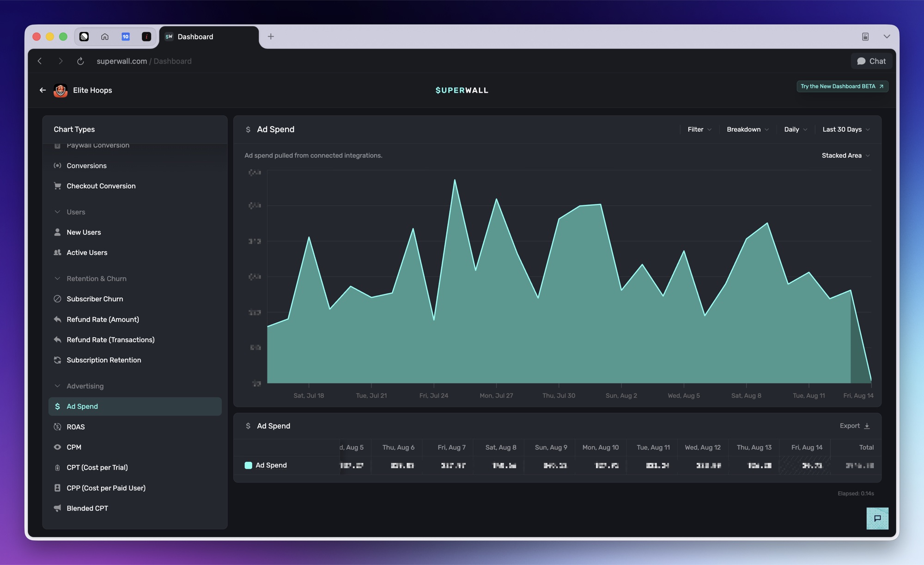Click the Export download icon
This screenshot has height=565, width=924.
click(x=867, y=426)
